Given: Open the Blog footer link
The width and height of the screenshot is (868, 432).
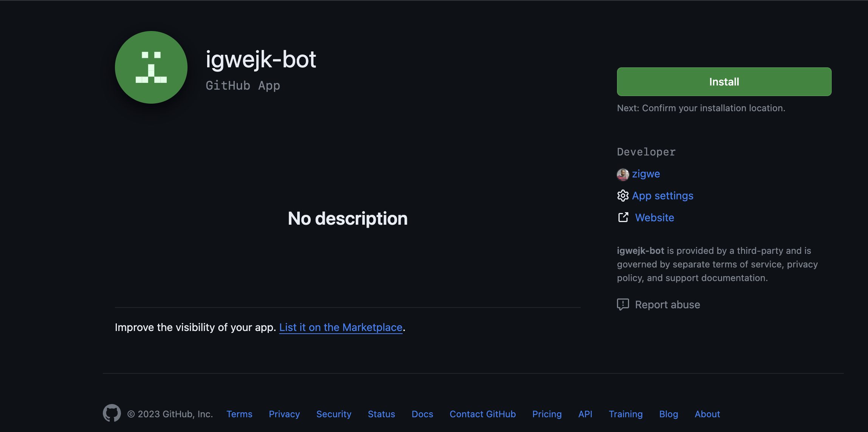Looking at the screenshot, I should pyautogui.click(x=668, y=414).
